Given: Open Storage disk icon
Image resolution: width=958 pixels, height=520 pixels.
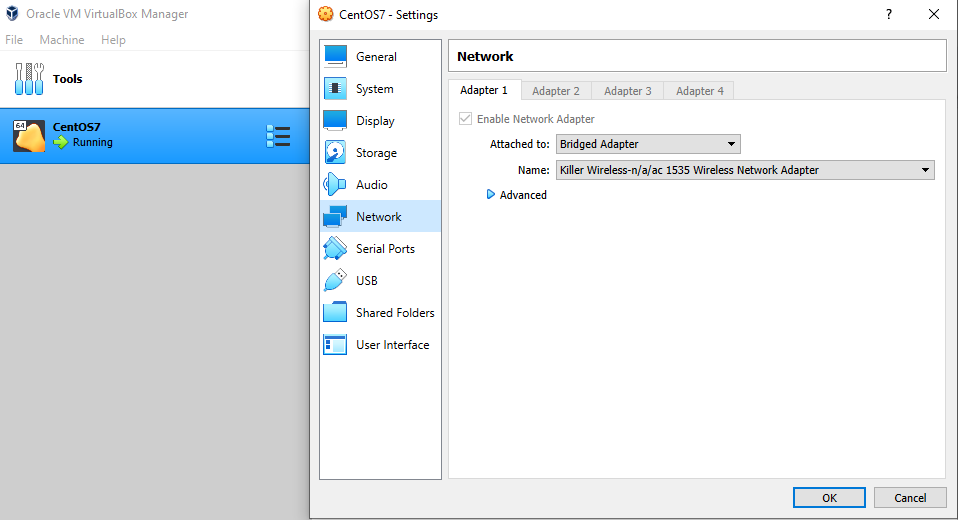Looking at the screenshot, I should pos(335,153).
